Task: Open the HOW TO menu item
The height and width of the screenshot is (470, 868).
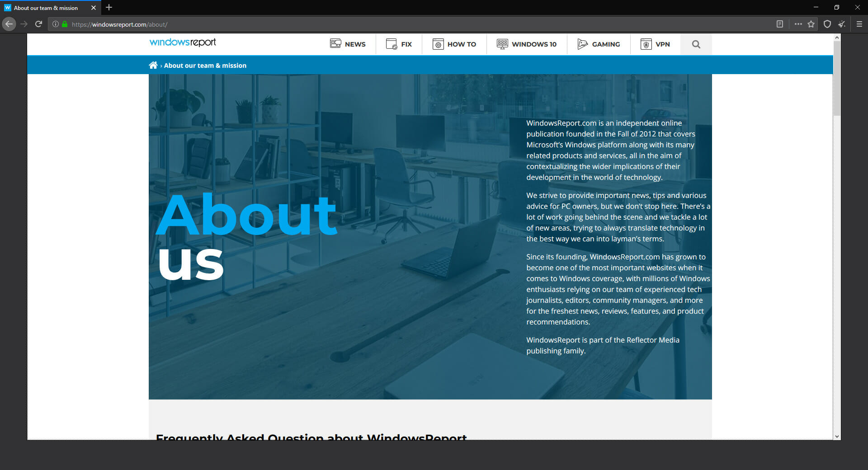Action: click(x=462, y=44)
